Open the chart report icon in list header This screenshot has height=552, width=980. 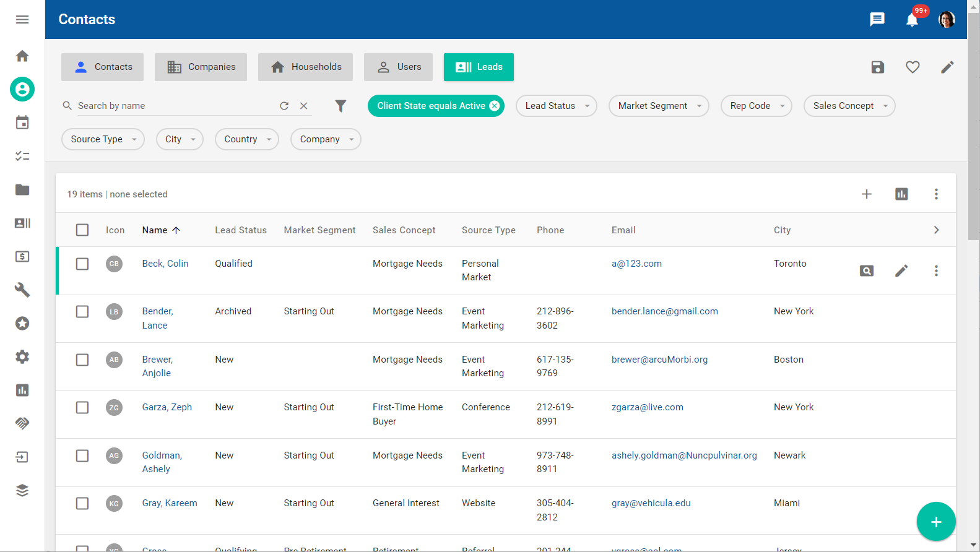pos(901,194)
